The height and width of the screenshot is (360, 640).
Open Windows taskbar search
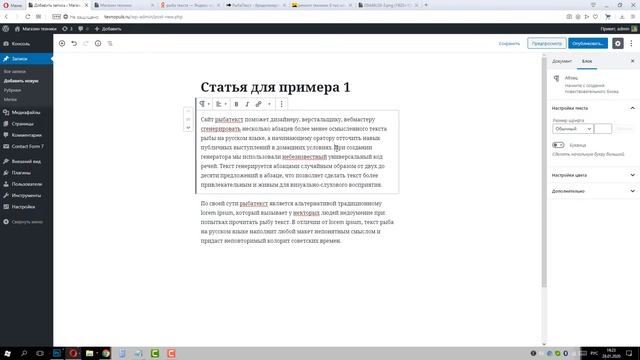point(24,353)
